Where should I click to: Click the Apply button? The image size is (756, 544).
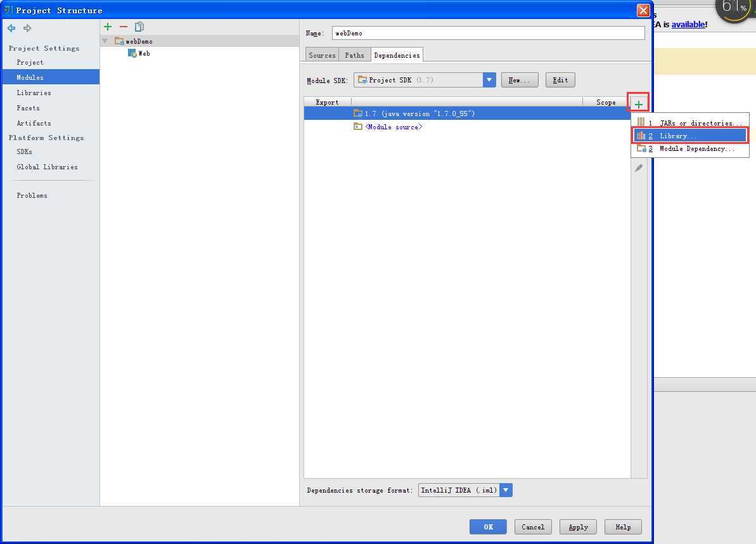(x=578, y=527)
